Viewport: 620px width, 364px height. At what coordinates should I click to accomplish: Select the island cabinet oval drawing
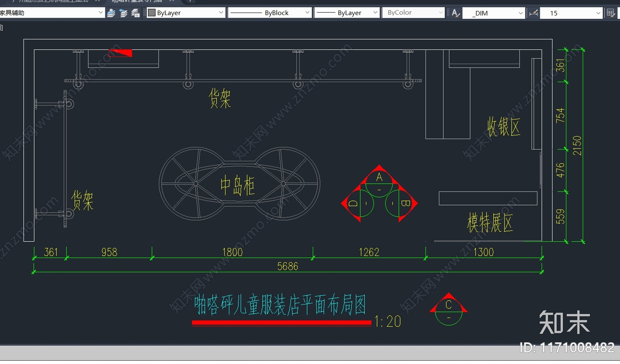click(239, 183)
